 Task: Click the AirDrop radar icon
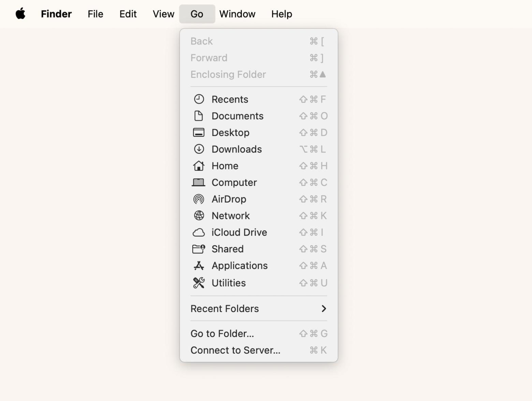(199, 199)
